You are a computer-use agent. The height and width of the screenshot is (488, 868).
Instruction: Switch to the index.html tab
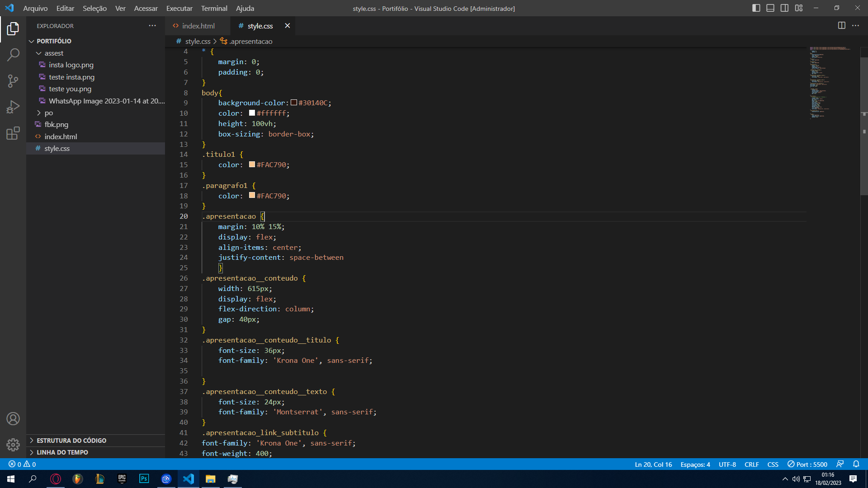tap(198, 26)
